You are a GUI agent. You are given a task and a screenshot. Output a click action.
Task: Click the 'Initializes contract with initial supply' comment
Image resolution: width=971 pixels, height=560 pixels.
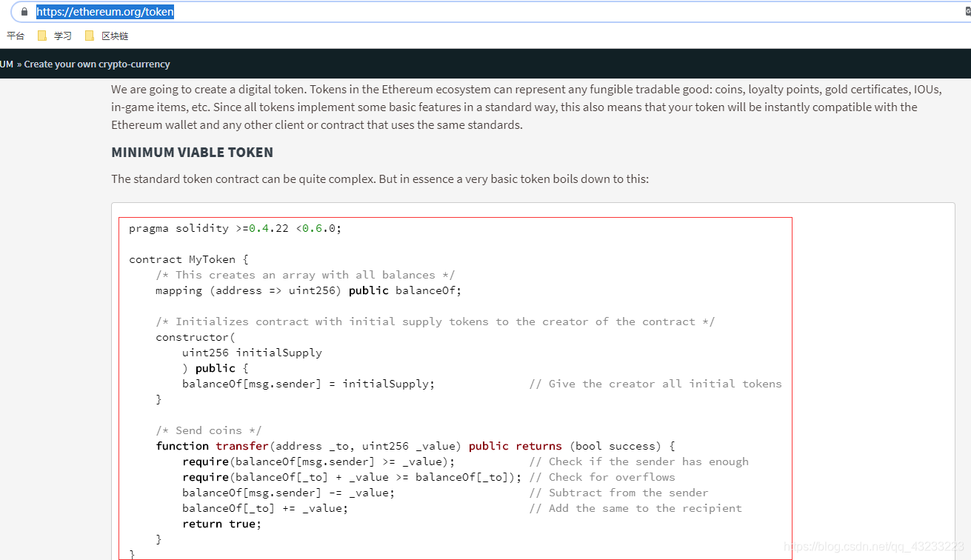click(x=436, y=321)
